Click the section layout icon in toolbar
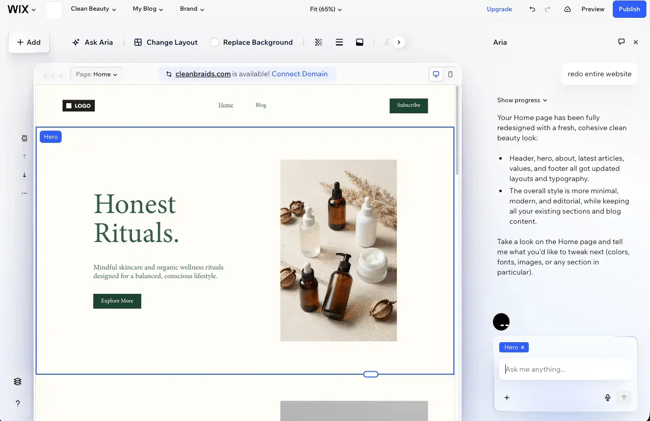Screen dimensions: 650x421 359,42
